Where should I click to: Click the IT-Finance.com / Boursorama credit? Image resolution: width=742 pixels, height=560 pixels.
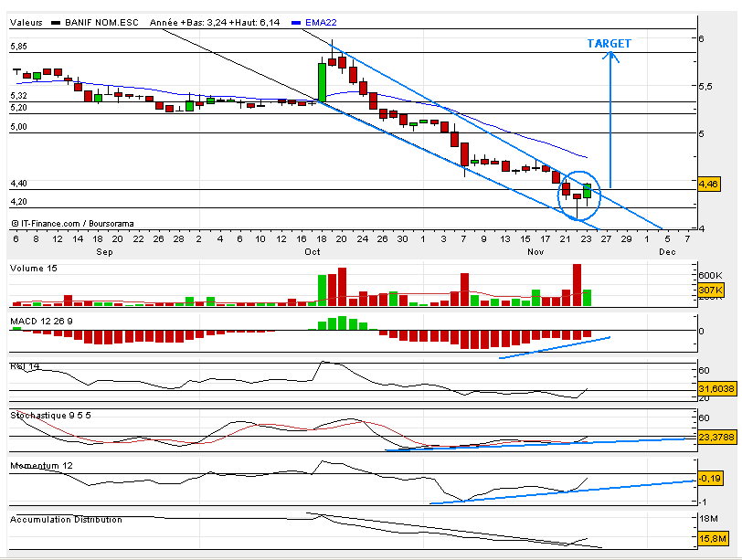click(72, 223)
